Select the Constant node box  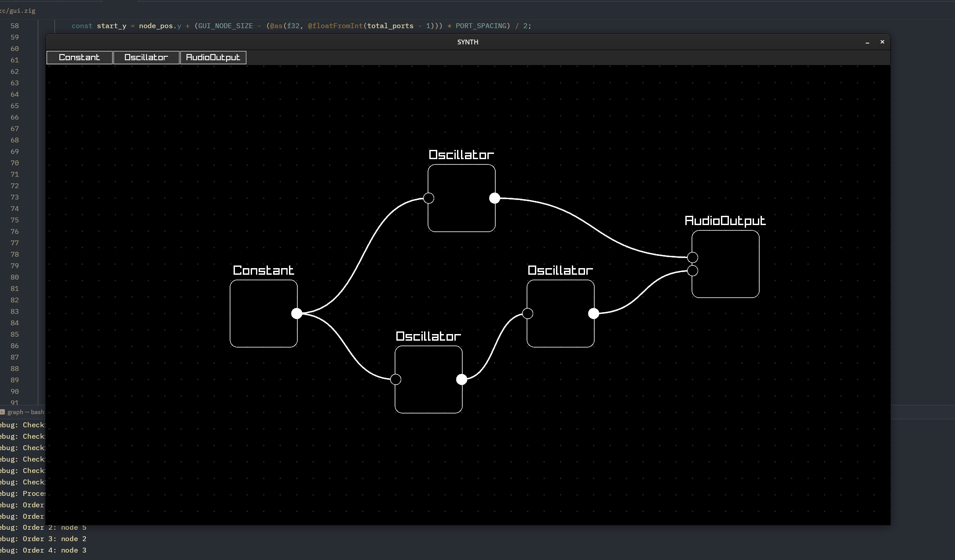click(x=263, y=313)
